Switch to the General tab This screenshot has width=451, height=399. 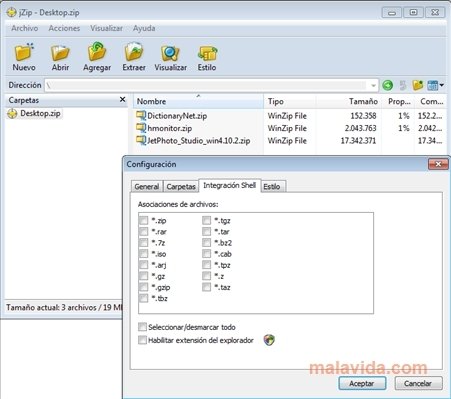click(x=147, y=187)
